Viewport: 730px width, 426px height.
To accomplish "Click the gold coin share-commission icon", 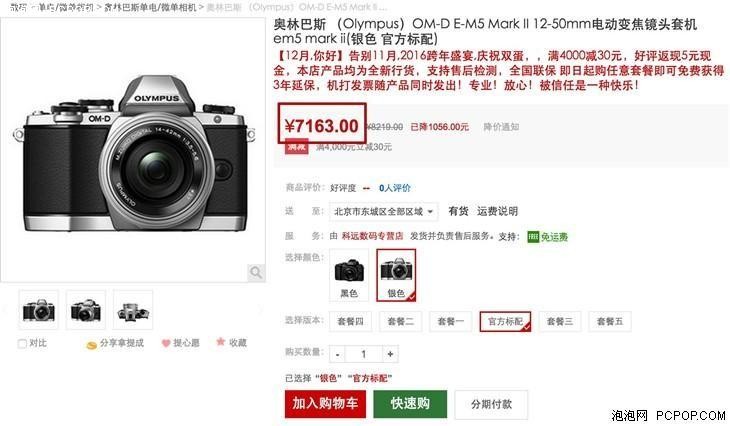I will (x=91, y=345).
